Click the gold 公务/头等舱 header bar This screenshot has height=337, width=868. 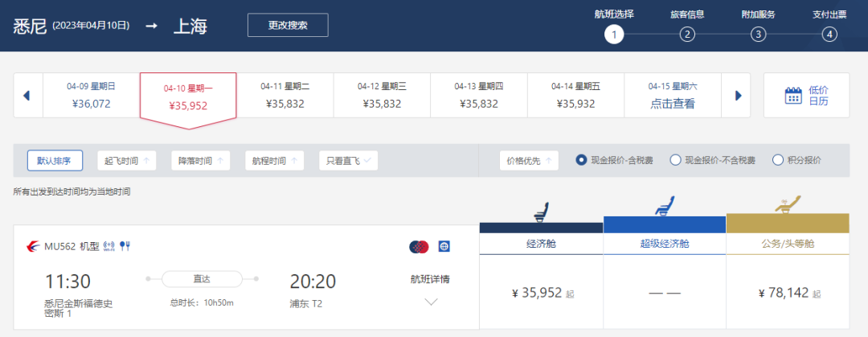click(x=787, y=224)
